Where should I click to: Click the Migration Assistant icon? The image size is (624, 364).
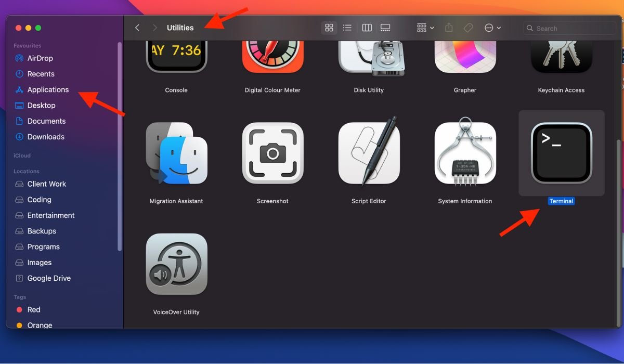tap(176, 153)
